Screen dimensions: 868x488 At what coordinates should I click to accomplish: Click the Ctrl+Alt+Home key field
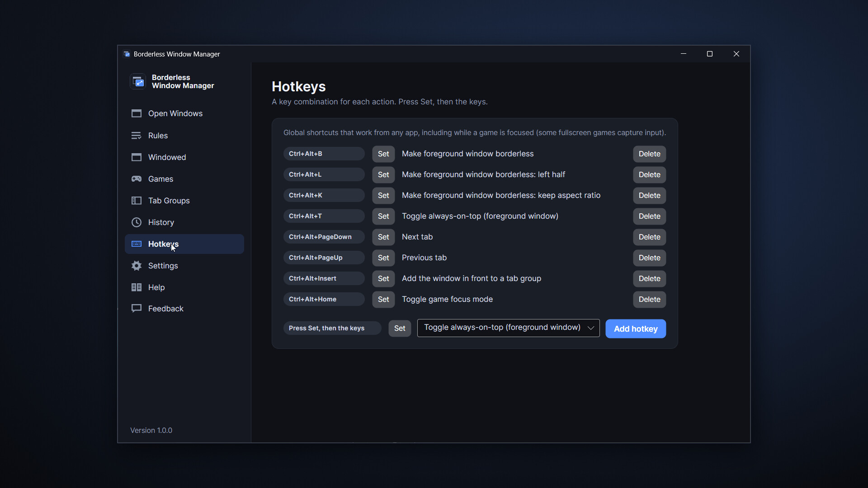[x=324, y=300]
